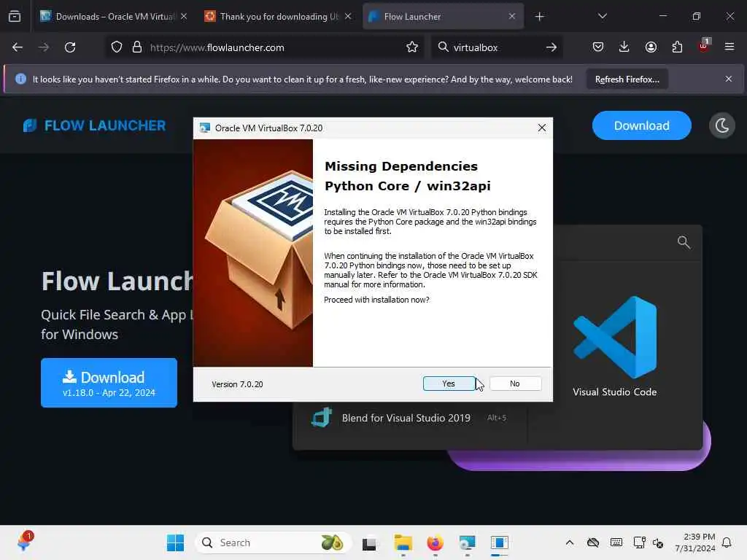Image resolution: width=747 pixels, height=560 pixels.
Task: Close the Downloads Oracle VM tab
Action: point(184,16)
